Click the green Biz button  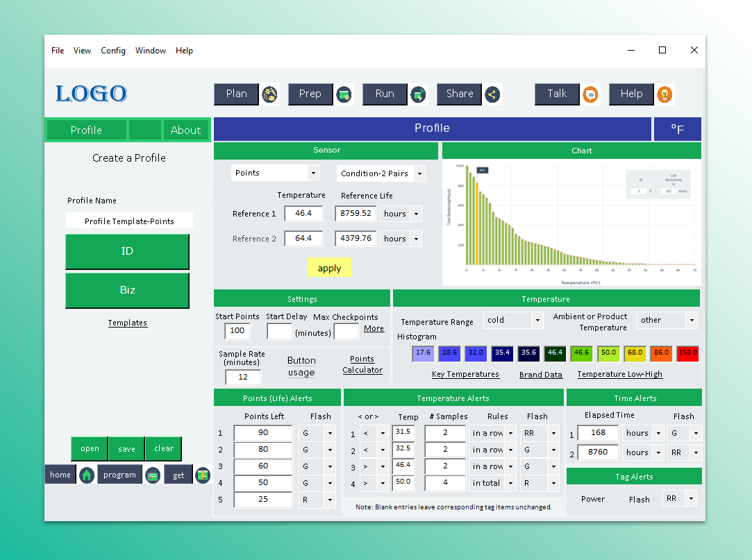click(127, 291)
